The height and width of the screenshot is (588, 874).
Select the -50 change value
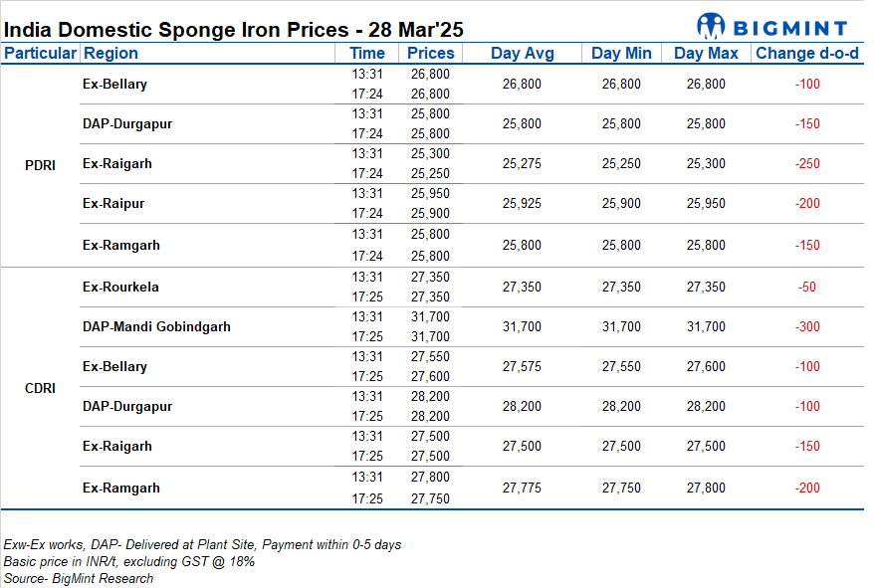tap(807, 288)
